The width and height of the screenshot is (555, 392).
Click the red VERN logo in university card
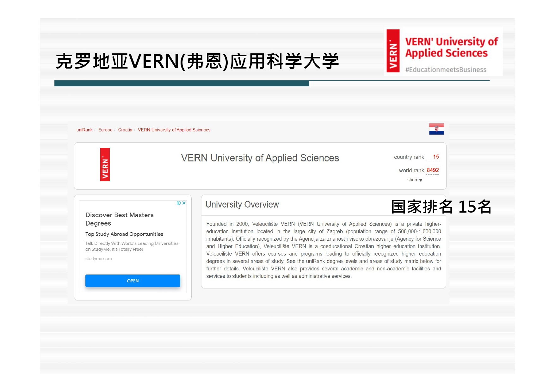tap(105, 165)
